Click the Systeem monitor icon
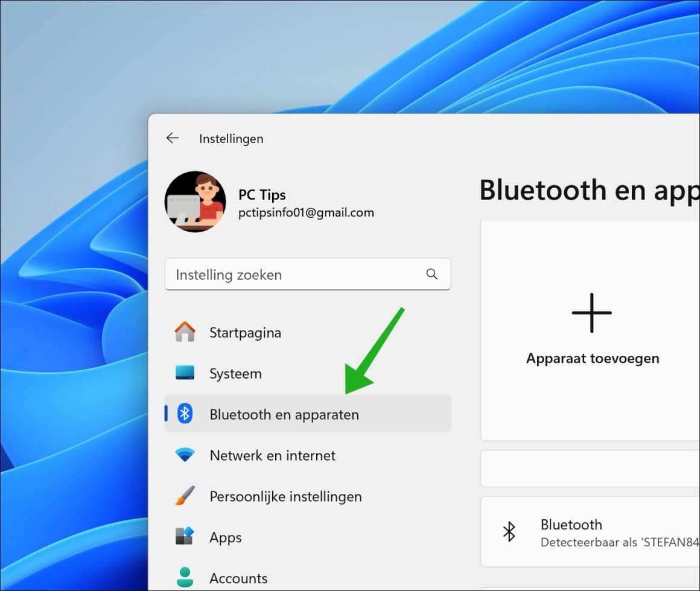The height and width of the screenshot is (591, 700). pos(185,373)
